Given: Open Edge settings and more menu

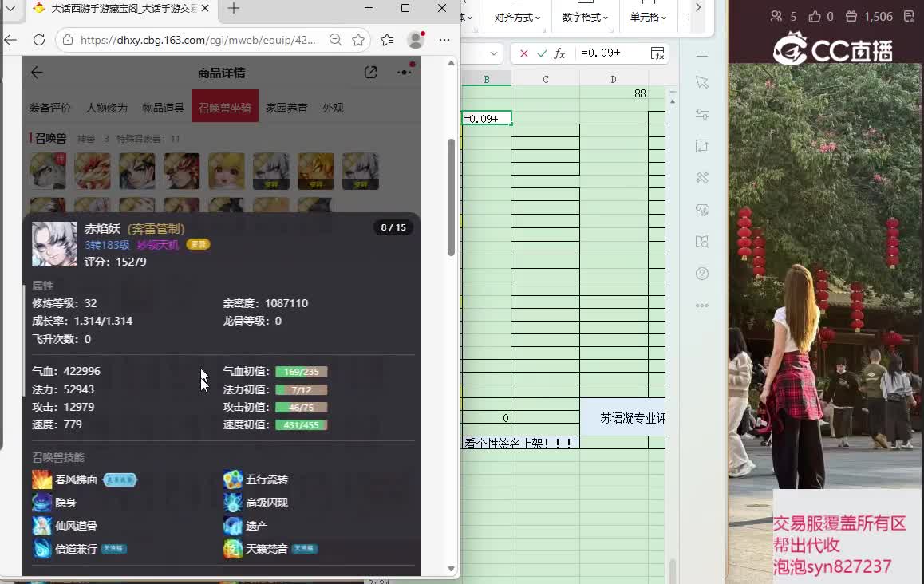Looking at the screenshot, I should pyautogui.click(x=444, y=39).
